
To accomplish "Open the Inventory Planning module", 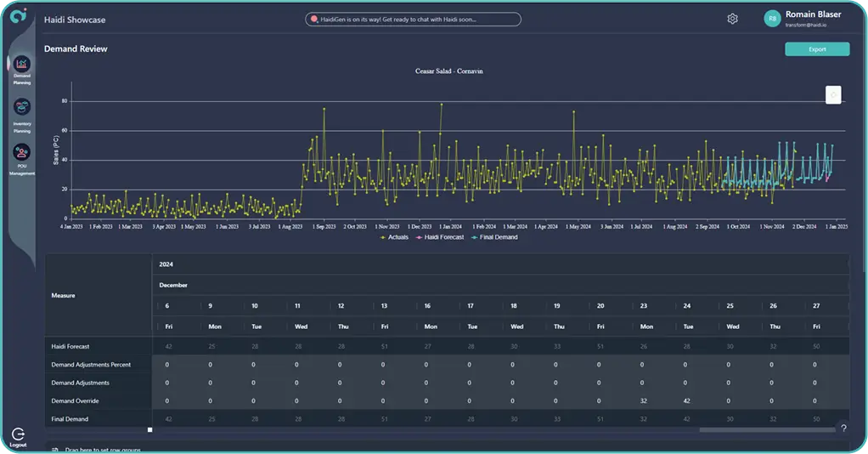I will [22, 108].
